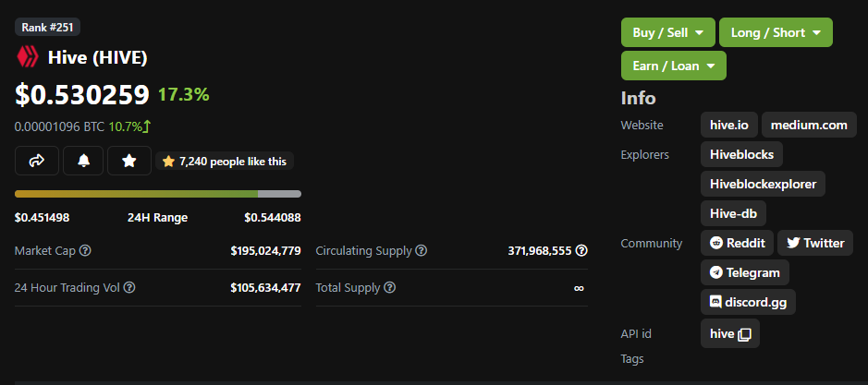868x385 pixels.
Task: Open the medium.com link
Action: click(x=809, y=125)
